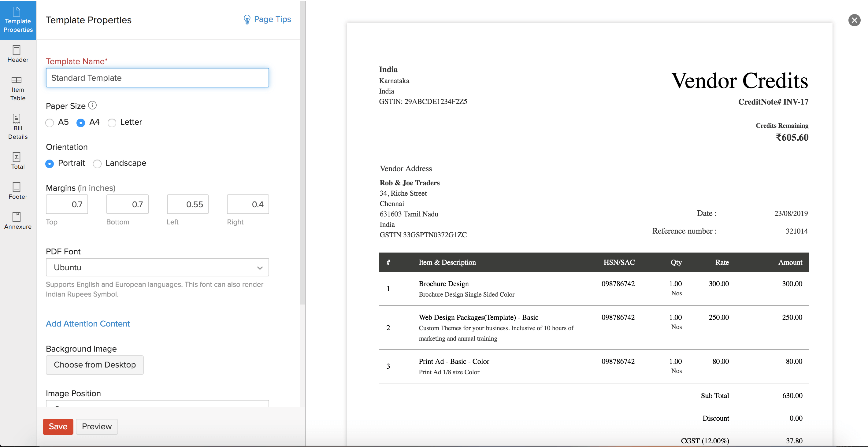Open the Header settings from the sidebar
The width and height of the screenshot is (868, 447).
(x=17, y=54)
